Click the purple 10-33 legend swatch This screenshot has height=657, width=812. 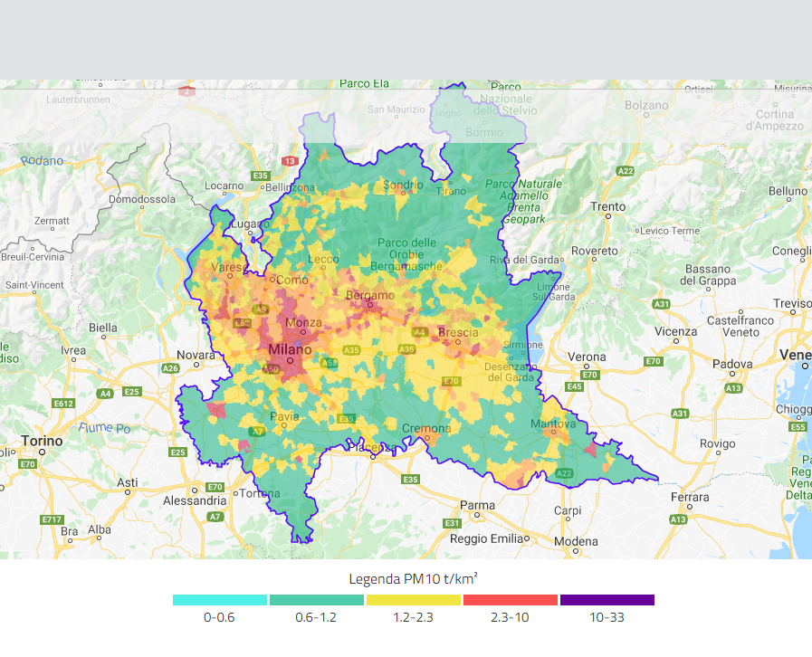pos(607,600)
